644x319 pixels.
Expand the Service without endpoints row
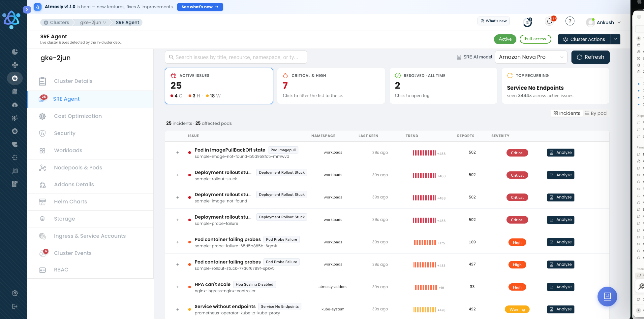(x=178, y=309)
